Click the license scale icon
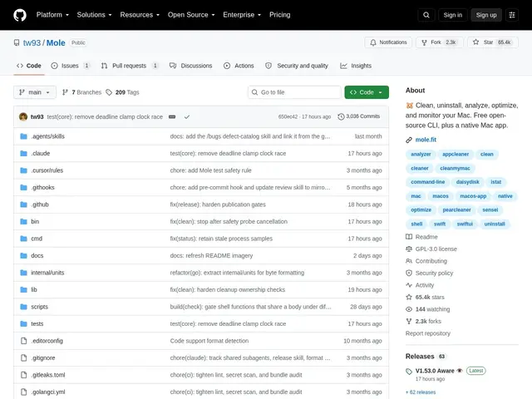This screenshot has width=532, height=399. click(x=409, y=249)
